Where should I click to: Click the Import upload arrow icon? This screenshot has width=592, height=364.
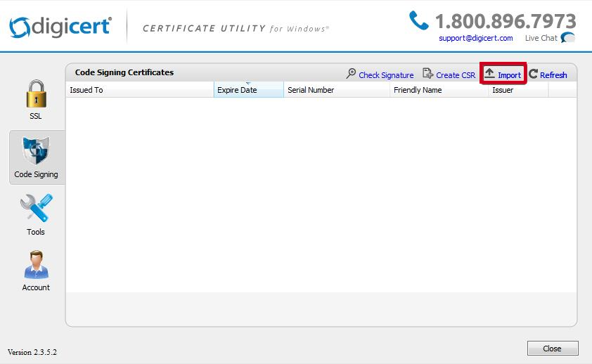tap(489, 73)
